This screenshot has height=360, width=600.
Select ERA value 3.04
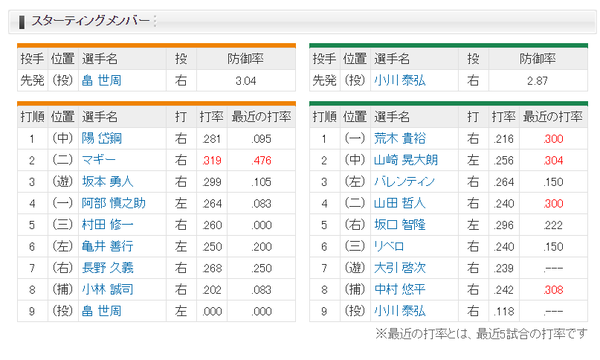246,81
